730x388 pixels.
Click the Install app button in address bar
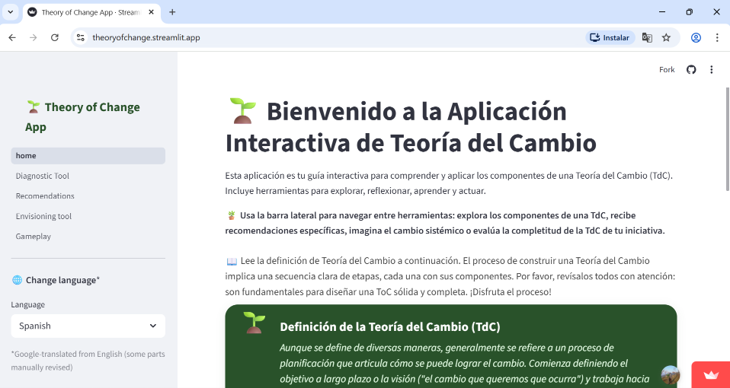[610, 38]
